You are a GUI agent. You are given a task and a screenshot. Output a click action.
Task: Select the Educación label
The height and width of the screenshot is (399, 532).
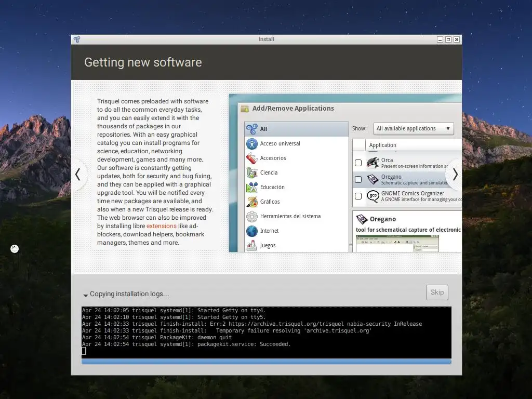point(272,187)
